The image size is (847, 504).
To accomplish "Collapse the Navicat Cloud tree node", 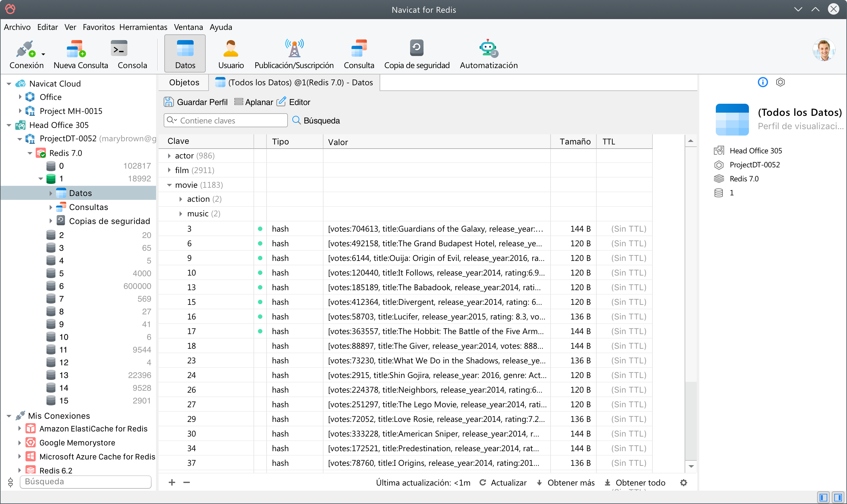I will coord(9,84).
